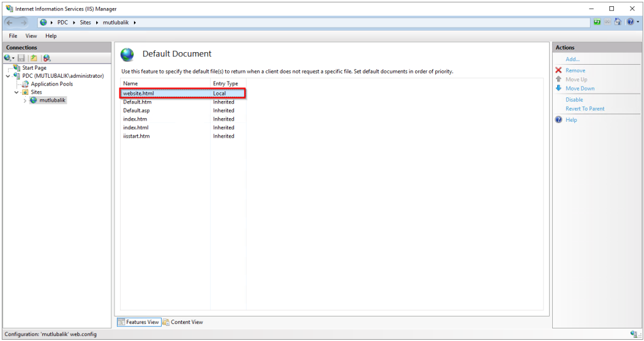Click the status bar network icon
The height and width of the screenshot is (341, 644).
(x=634, y=334)
